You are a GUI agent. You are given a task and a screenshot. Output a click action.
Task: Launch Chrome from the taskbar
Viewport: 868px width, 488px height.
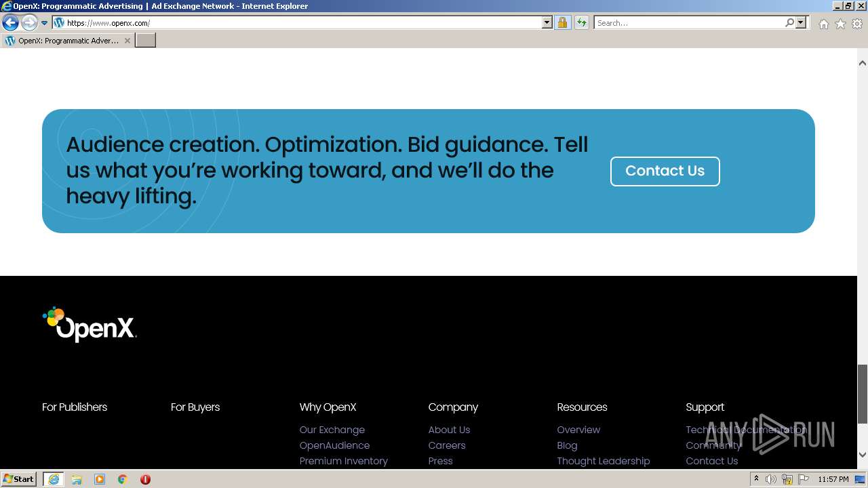[123, 479]
